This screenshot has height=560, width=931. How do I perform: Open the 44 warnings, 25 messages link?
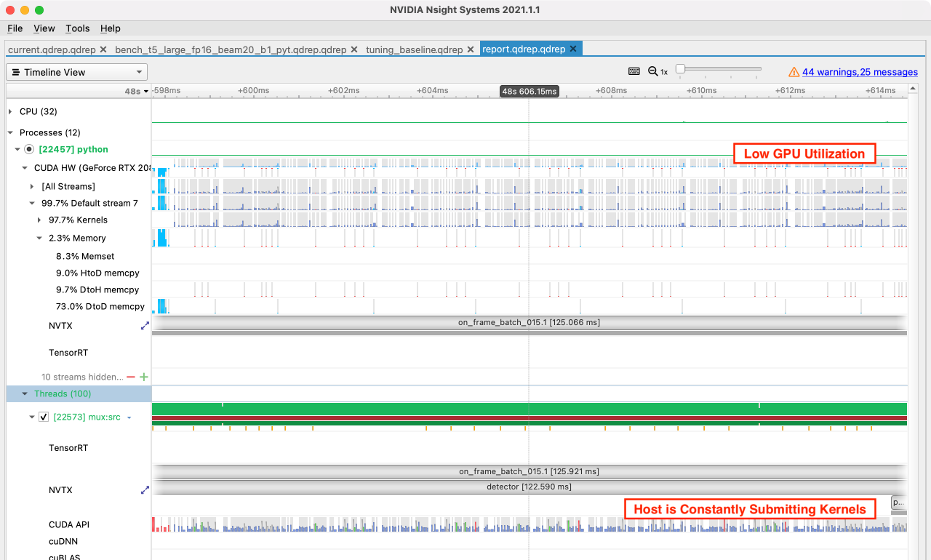pos(860,72)
